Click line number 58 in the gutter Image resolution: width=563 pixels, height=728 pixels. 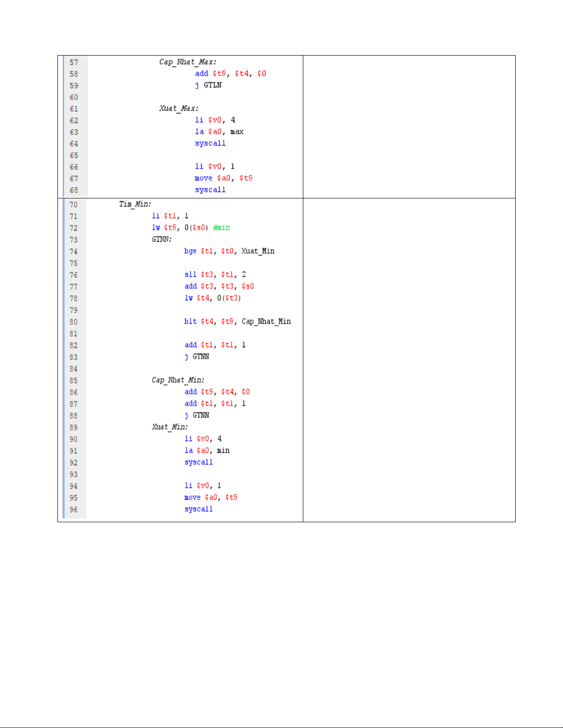[74, 74]
